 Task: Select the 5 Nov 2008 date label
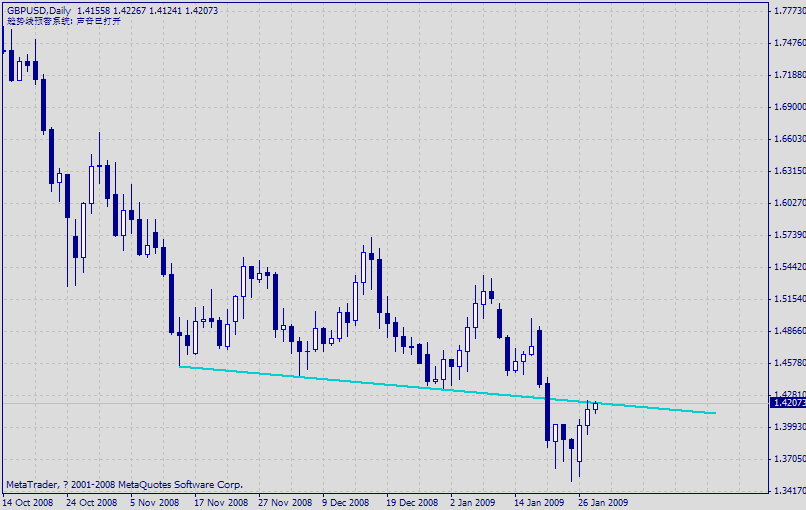[x=154, y=502]
